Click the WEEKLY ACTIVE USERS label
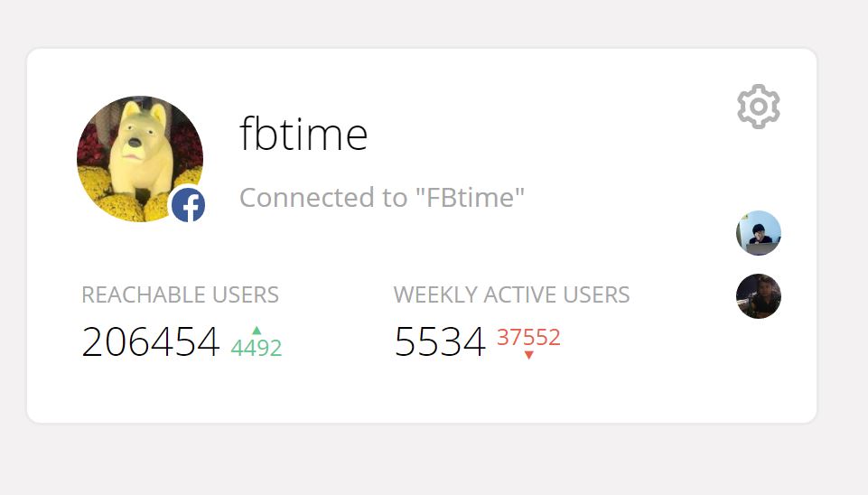868x495 pixels. [511, 294]
